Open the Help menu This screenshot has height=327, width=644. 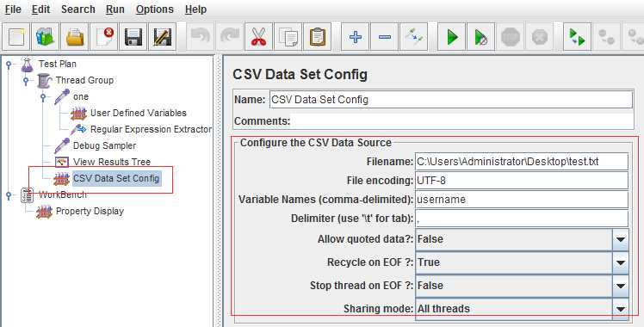coord(195,9)
